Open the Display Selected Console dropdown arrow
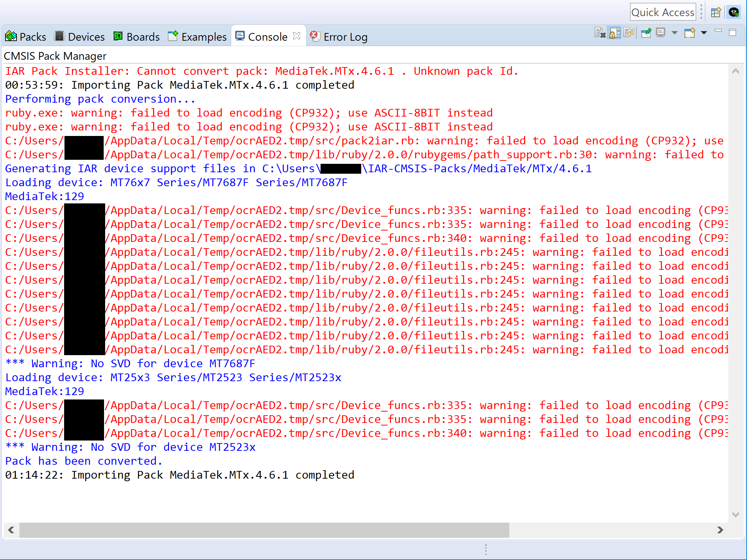 click(674, 33)
